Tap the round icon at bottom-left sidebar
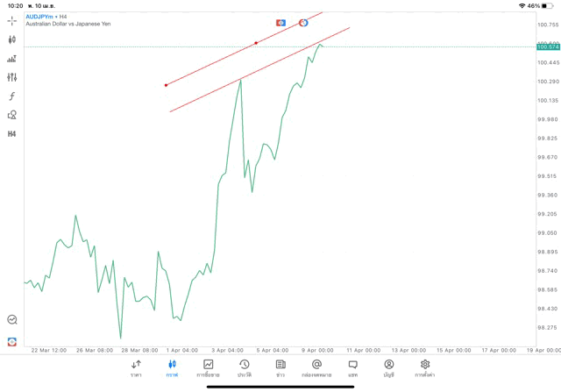 pos(12,320)
